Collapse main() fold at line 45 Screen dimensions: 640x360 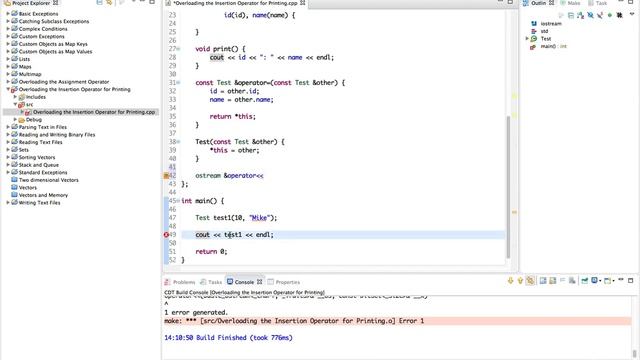178,201
